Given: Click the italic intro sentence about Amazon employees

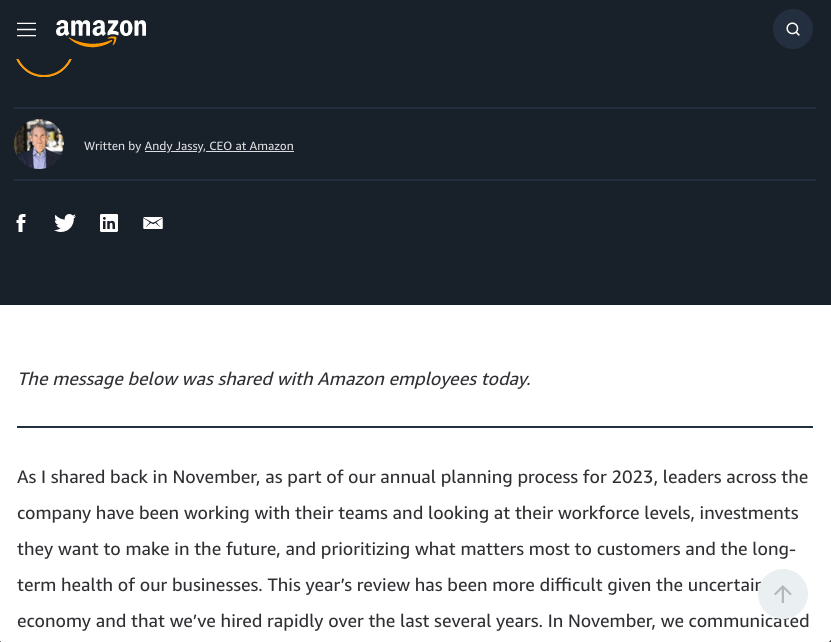Looking at the screenshot, I should click(x=273, y=379).
